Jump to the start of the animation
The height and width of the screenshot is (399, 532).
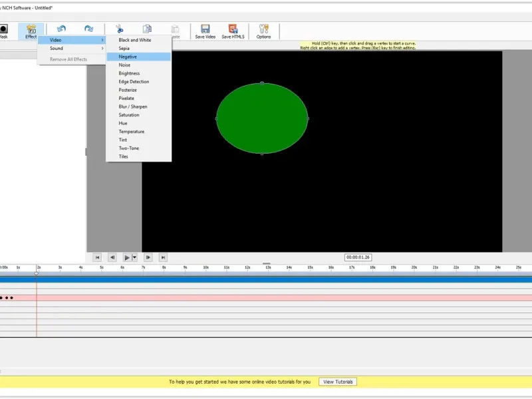[97, 257]
